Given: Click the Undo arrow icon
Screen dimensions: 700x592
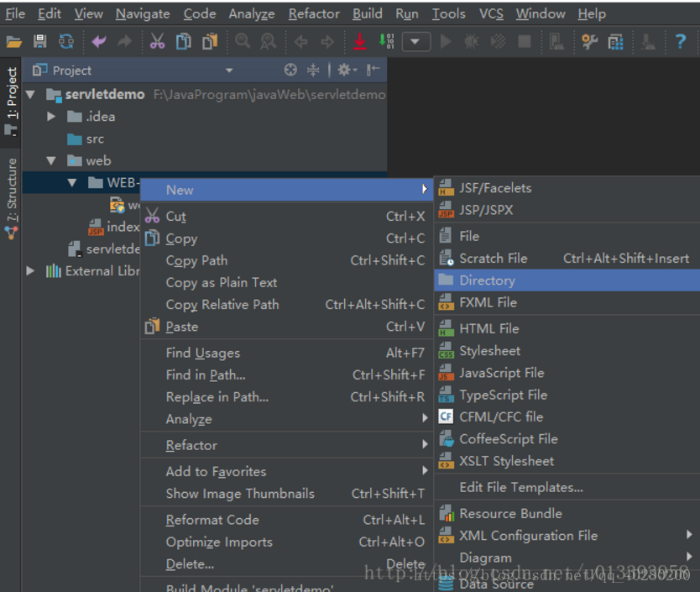Looking at the screenshot, I should click(x=99, y=42).
